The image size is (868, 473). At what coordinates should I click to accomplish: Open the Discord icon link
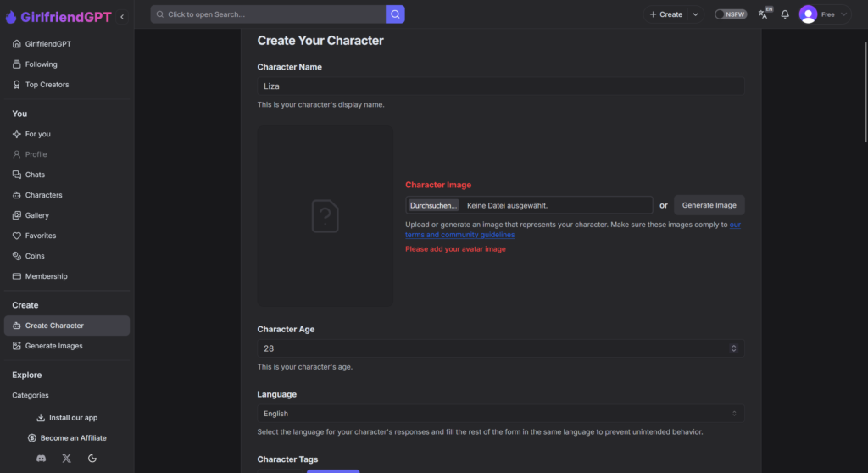tap(41, 459)
